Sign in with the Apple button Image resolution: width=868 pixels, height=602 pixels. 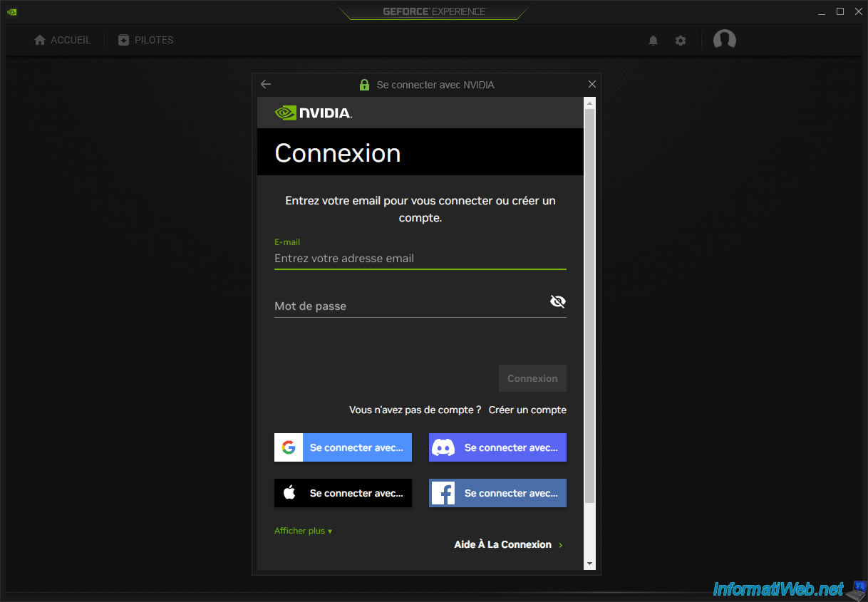click(343, 493)
